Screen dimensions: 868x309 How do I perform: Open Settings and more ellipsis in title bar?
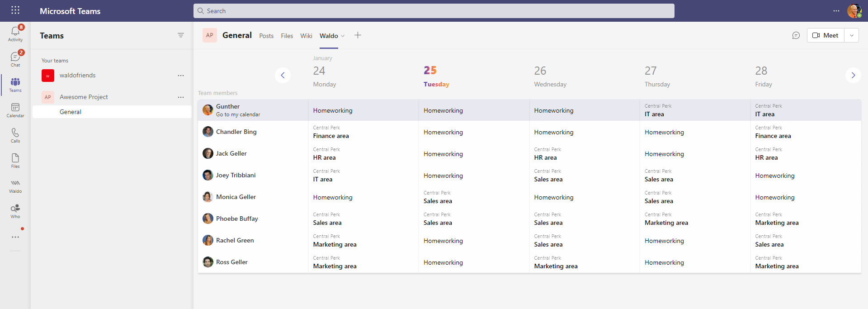pos(836,11)
